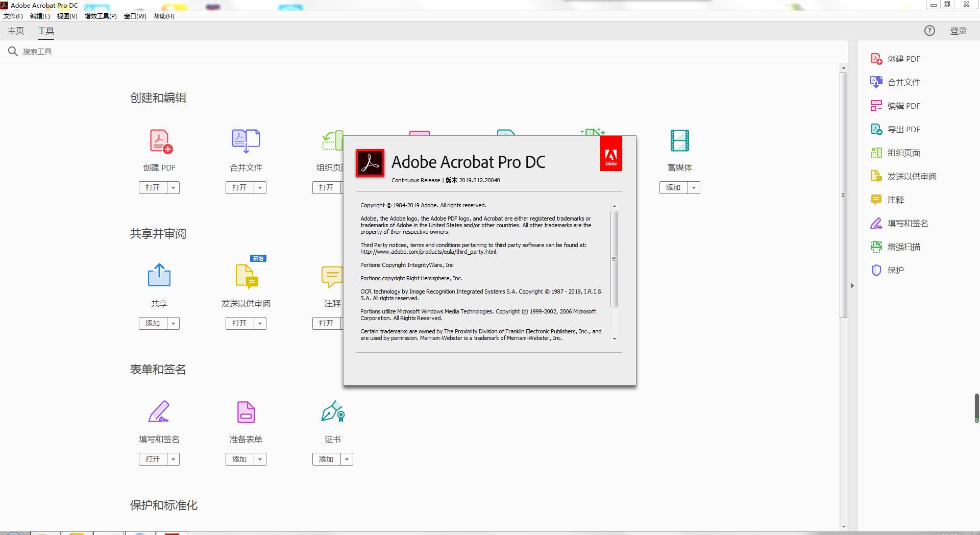The image size is (980, 535).
Task: Select 编辑 PDF in right sidebar
Action: point(895,106)
